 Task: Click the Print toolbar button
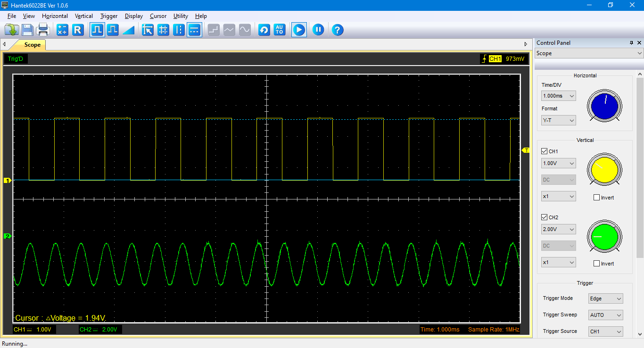[x=43, y=30]
